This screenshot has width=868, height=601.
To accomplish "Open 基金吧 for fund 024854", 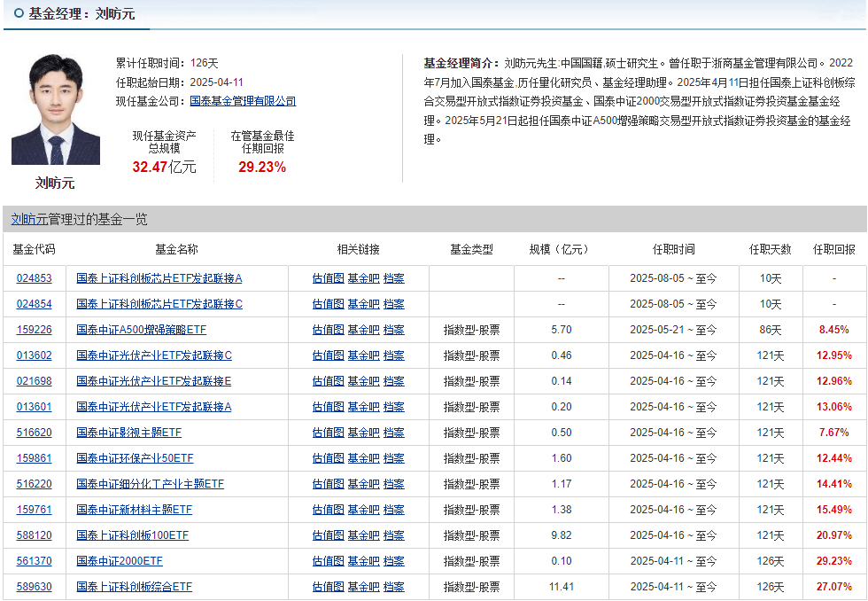I will click(363, 304).
